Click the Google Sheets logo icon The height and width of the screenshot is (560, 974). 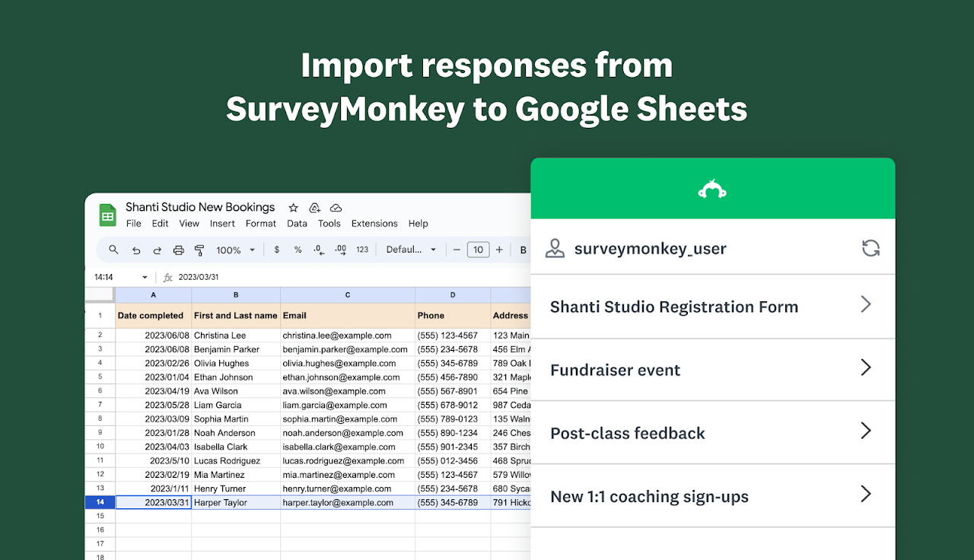point(107,215)
